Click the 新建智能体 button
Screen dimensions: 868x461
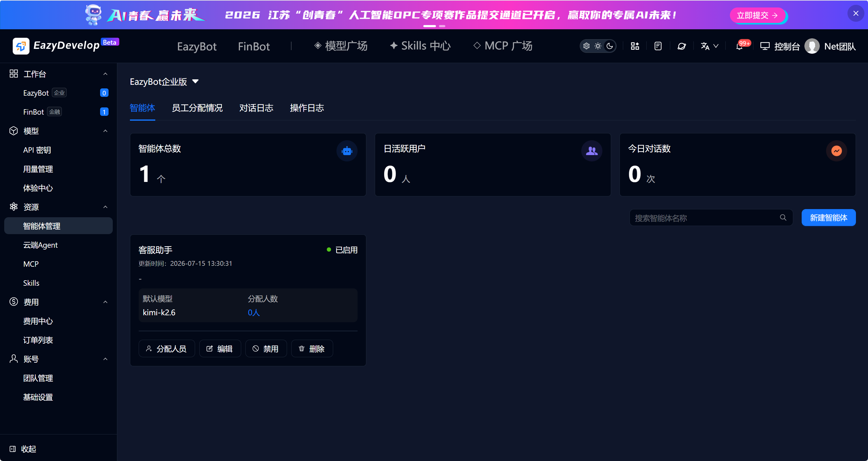tap(828, 218)
